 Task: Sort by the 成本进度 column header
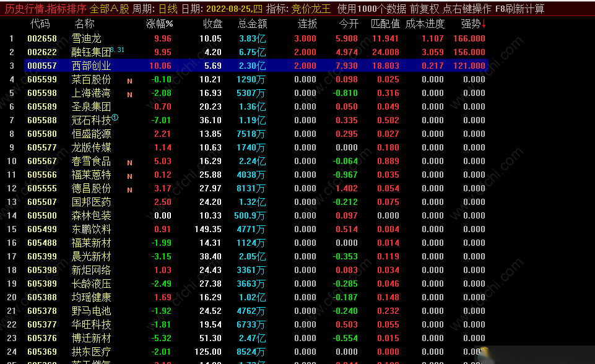425,24
